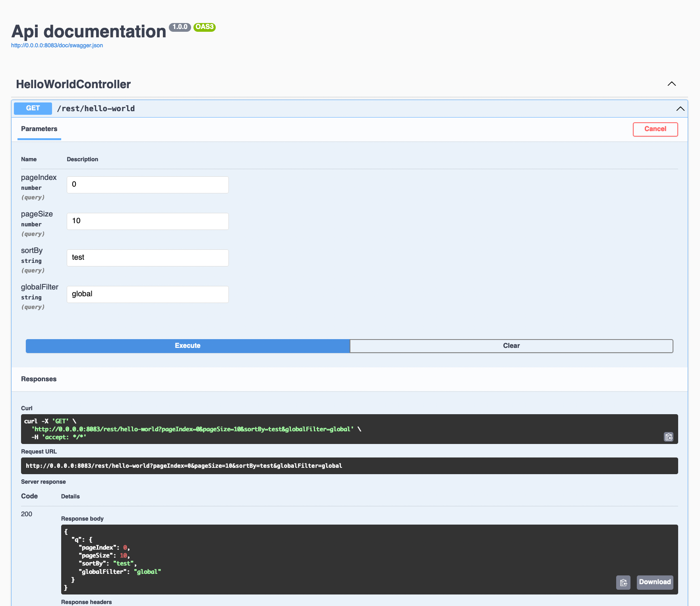Image resolution: width=700 pixels, height=606 pixels.
Task: Click the Details column header
Action: pos(70,496)
